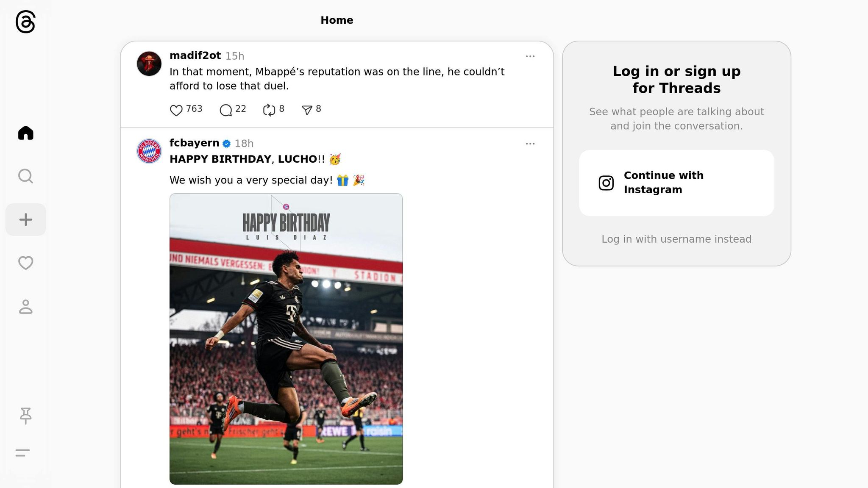Share madif2ot's post via send icon
Image resolution: width=868 pixels, height=488 pixels.
click(x=307, y=110)
